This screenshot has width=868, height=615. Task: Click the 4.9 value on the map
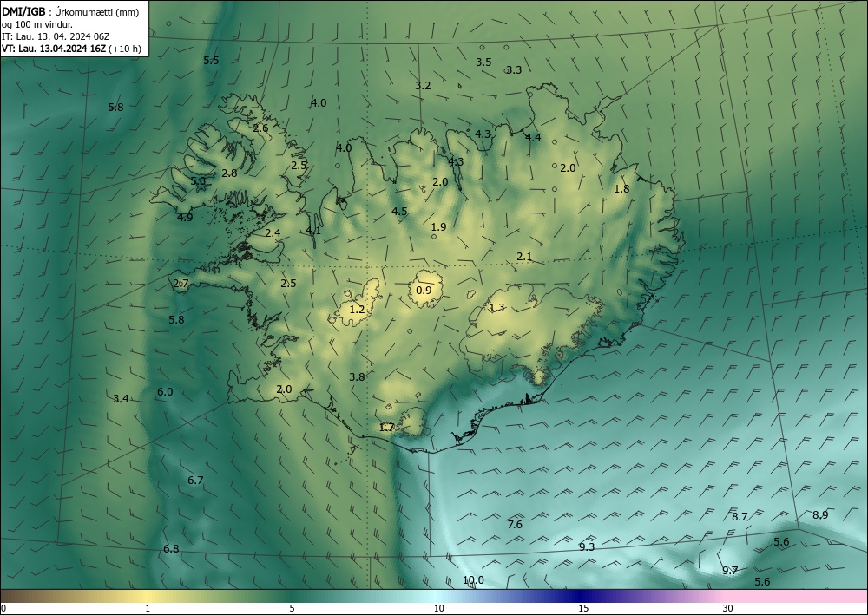[x=185, y=218]
